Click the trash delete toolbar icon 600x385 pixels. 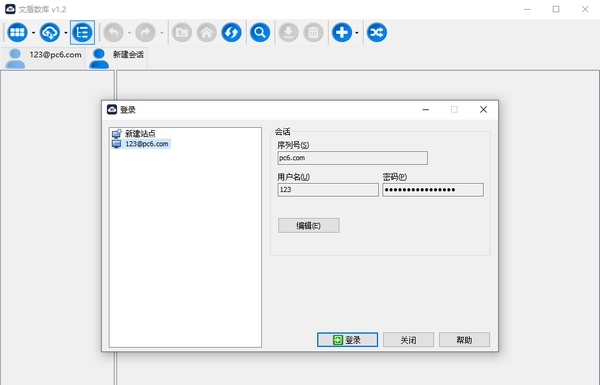(x=313, y=33)
